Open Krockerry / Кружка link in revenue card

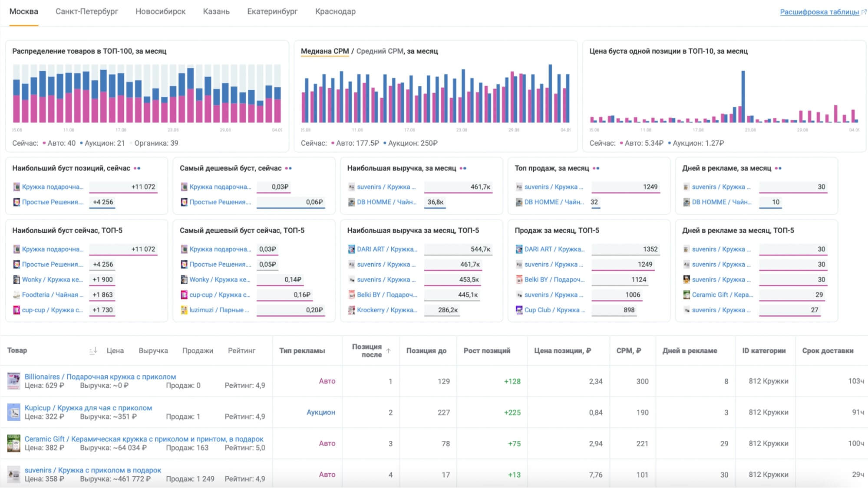click(387, 310)
